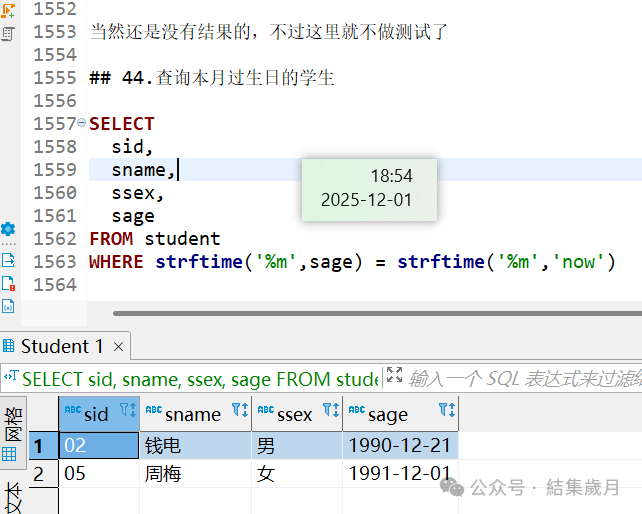This screenshot has height=514, width=642.
Task: Place cursor on the 'sid,' code line
Action: coord(133,147)
